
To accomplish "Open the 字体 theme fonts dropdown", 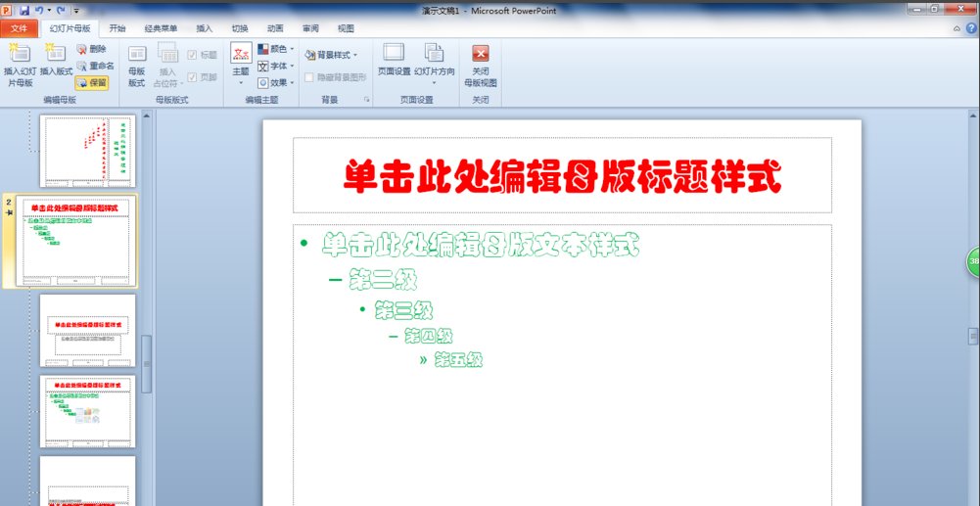I will (x=276, y=66).
